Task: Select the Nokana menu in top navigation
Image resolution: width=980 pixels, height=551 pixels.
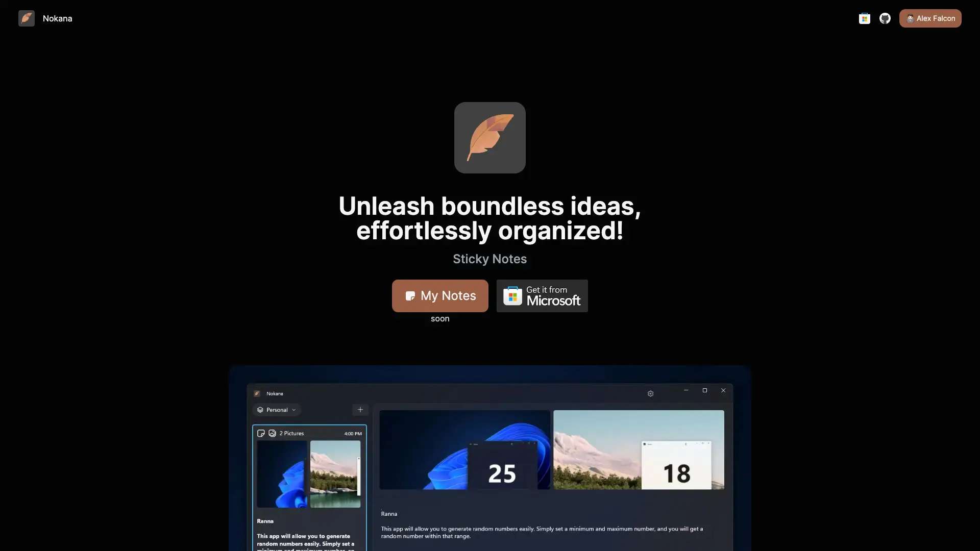Action: pos(45,18)
